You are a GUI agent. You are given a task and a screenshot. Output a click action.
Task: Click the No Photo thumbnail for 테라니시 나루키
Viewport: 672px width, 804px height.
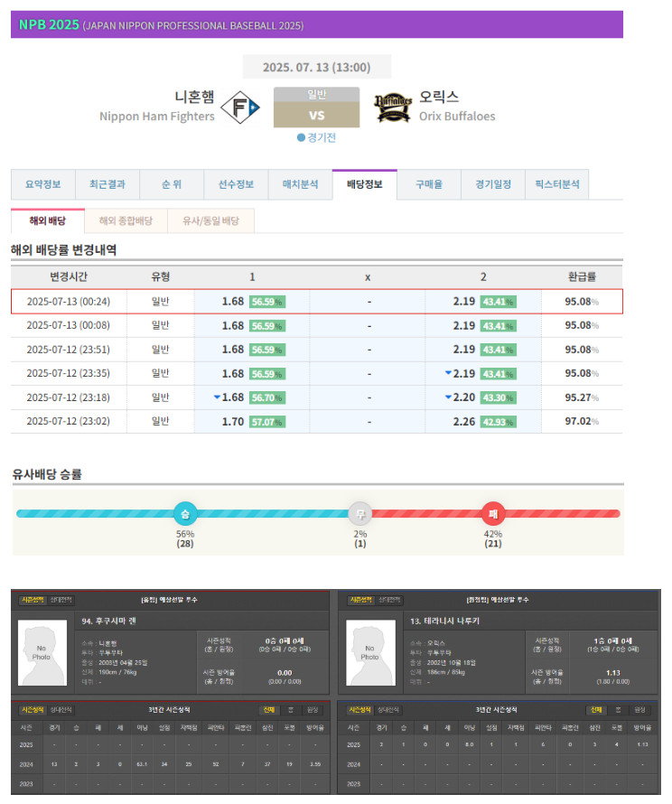click(370, 653)
